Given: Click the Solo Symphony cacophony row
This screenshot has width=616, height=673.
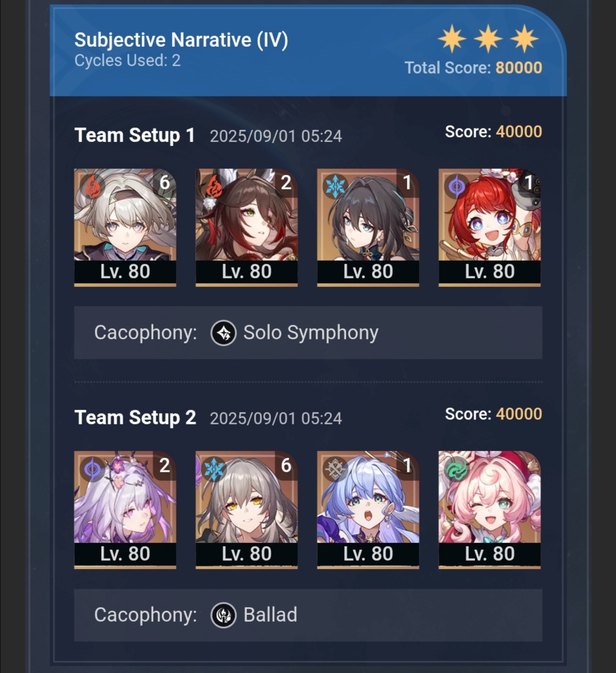Looking at the screenshot, I should click(308, 333).
